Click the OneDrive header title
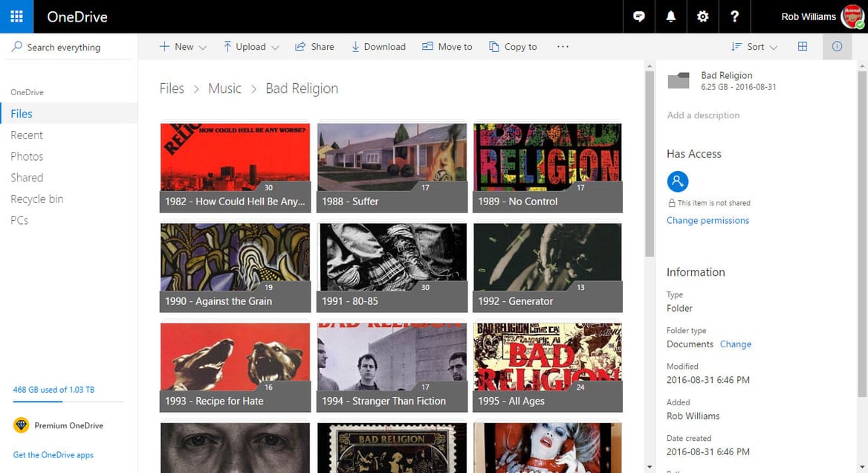Screen dimensions: 868x473 point(77,16)
